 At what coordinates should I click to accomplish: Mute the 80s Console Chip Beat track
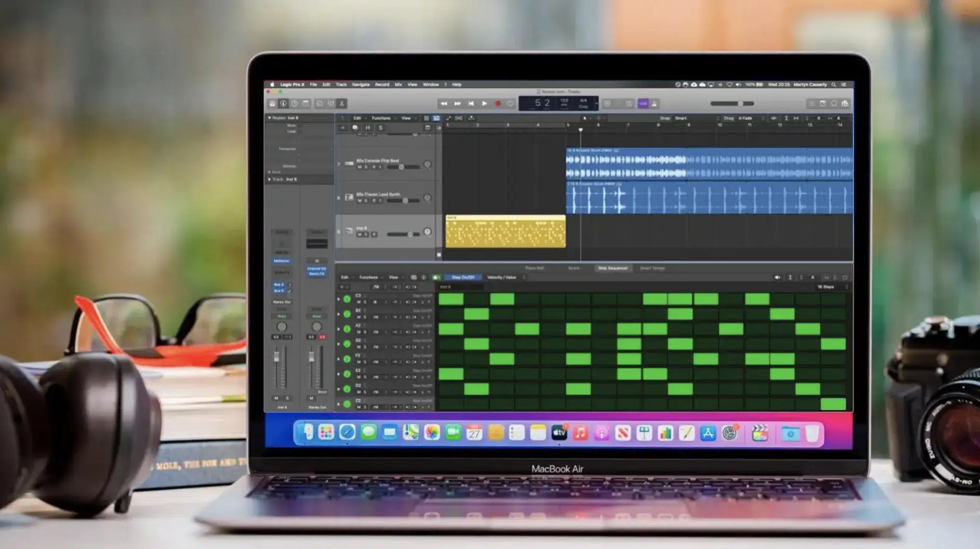[359, 167]
